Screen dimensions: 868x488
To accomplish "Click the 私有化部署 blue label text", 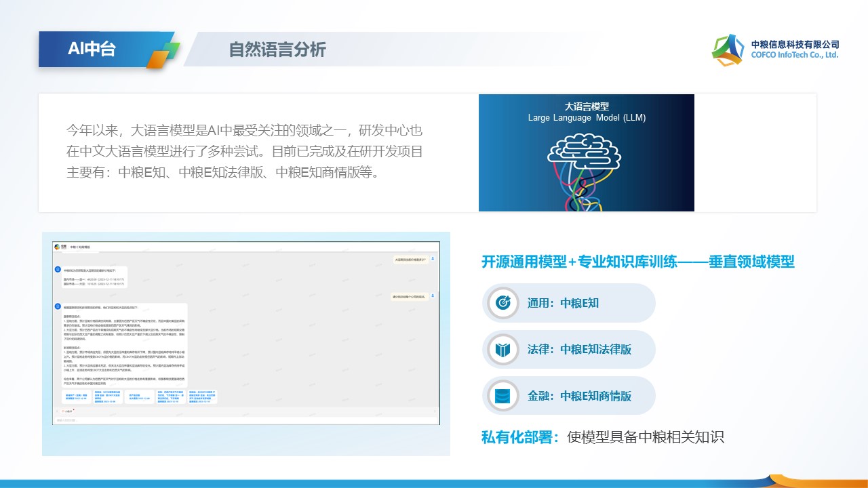I will 521,437.
